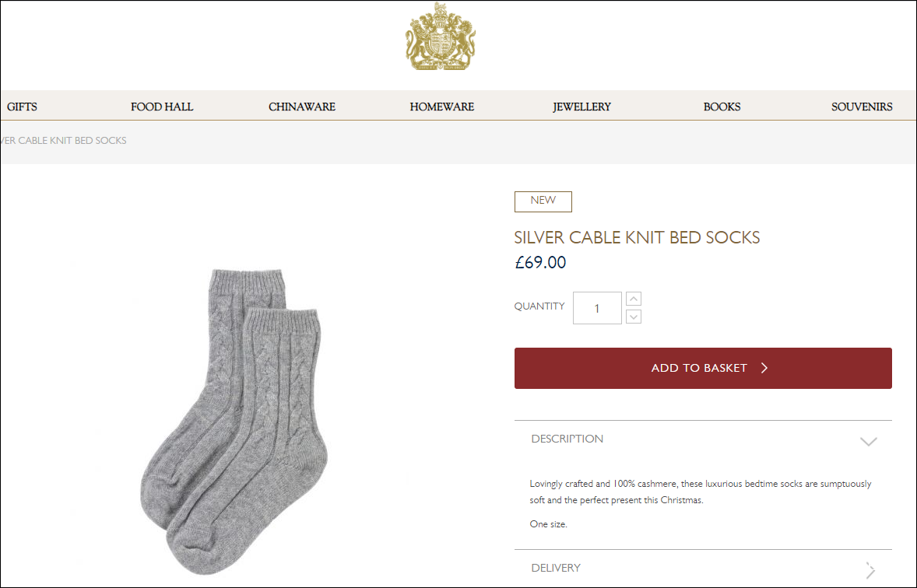Click the product title Silver Cable Knit Bed Socks
917x588 pixels.
(x=637, y=238)
